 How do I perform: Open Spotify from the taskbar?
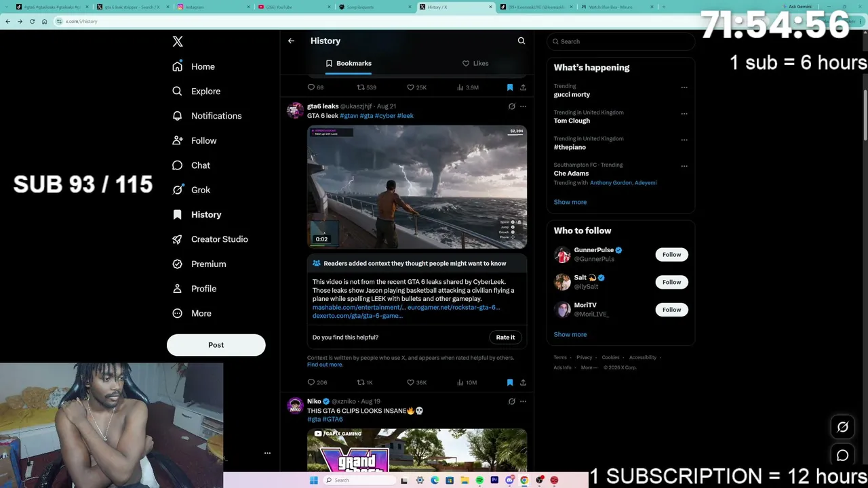coord(479,481)
